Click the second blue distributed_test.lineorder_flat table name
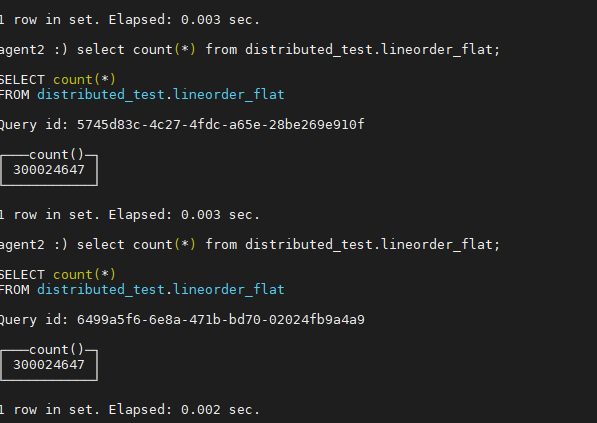The image size is (597, 423). click(x=161, y=289)
